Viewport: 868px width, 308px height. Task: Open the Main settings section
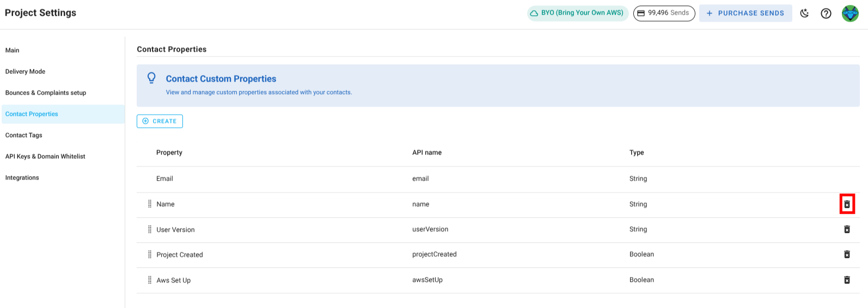tap(63, 50)
